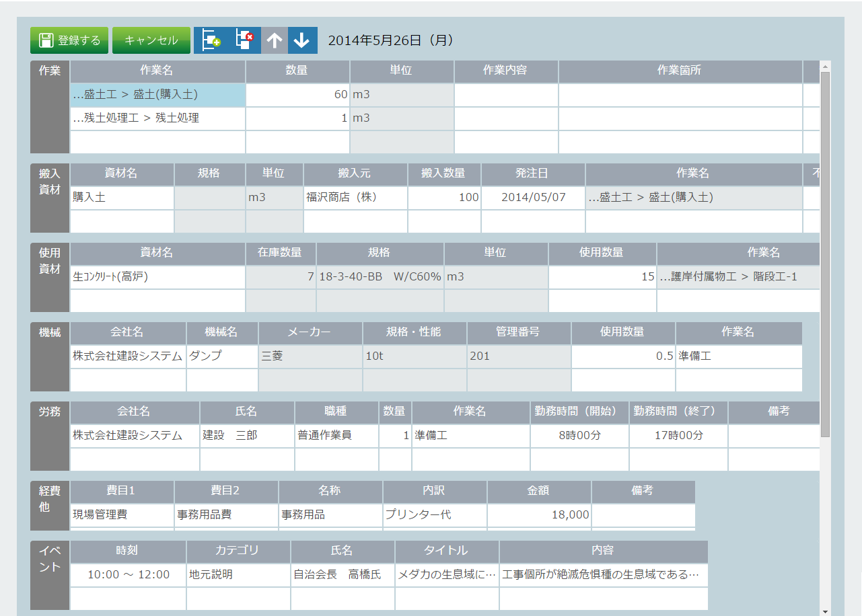The width and height of the screenshot is (862, 616).
Task: Click the 登録する save button
Action: click(x=69, y=40)
